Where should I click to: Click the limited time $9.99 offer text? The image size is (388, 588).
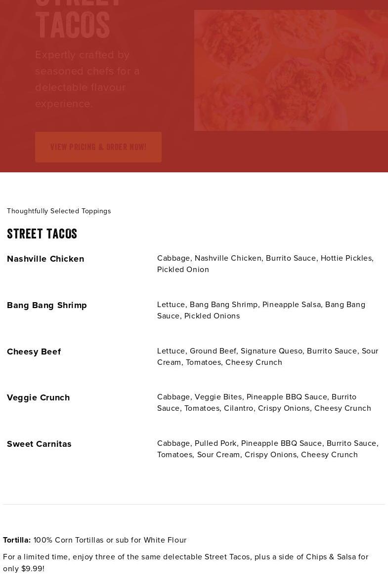click(x=185, y=562)
